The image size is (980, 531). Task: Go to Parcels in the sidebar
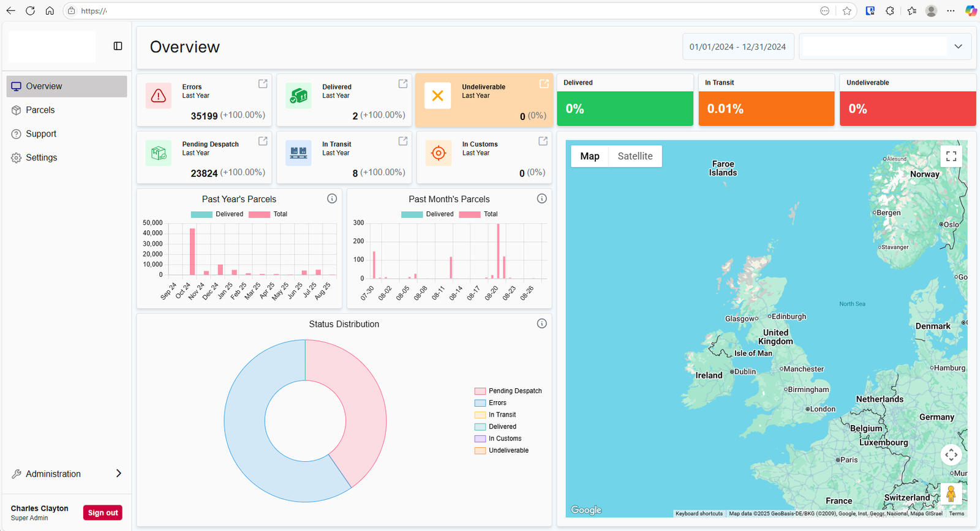tap(40, 110)
